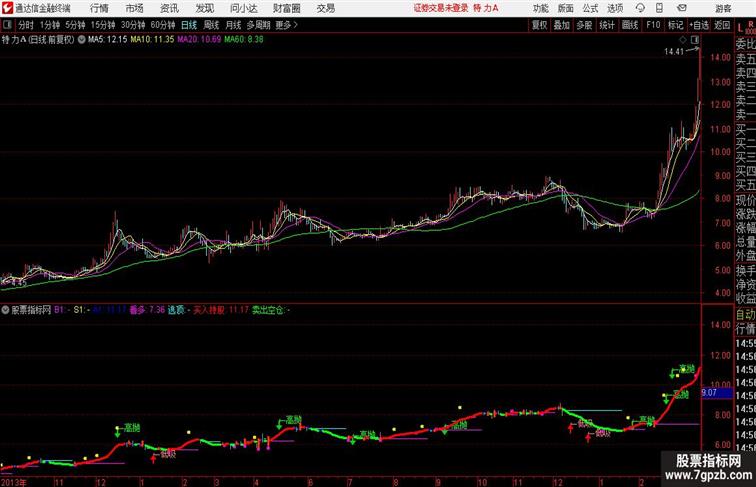Screen dimensions: 756x487
Task: Click the MA20: 10.69 label
Action: click(x=199, y=40)
